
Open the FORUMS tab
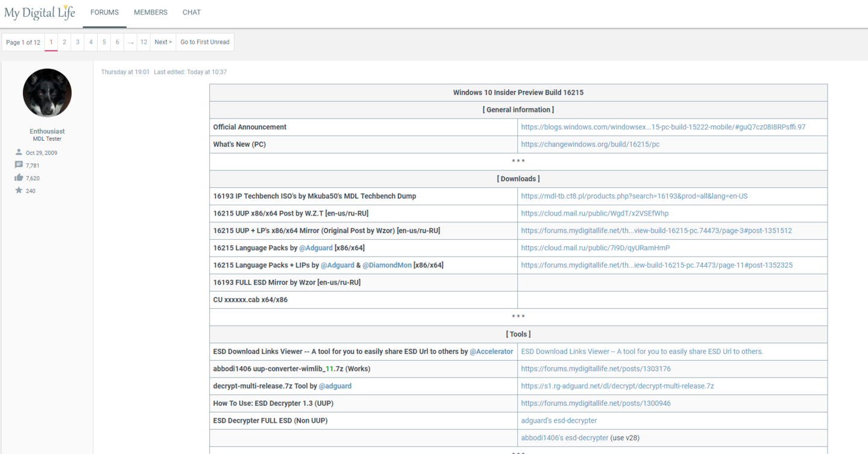point(104,13)
